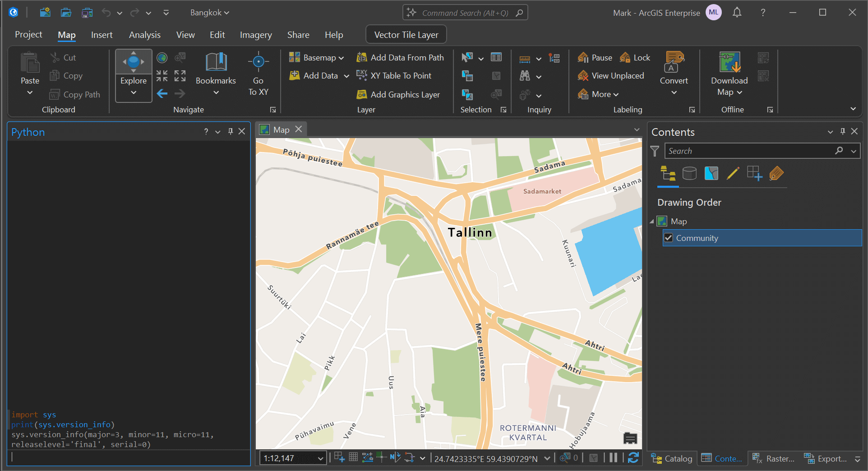
Task: Click the Coordinate Conversion icon
Action: 554,58
